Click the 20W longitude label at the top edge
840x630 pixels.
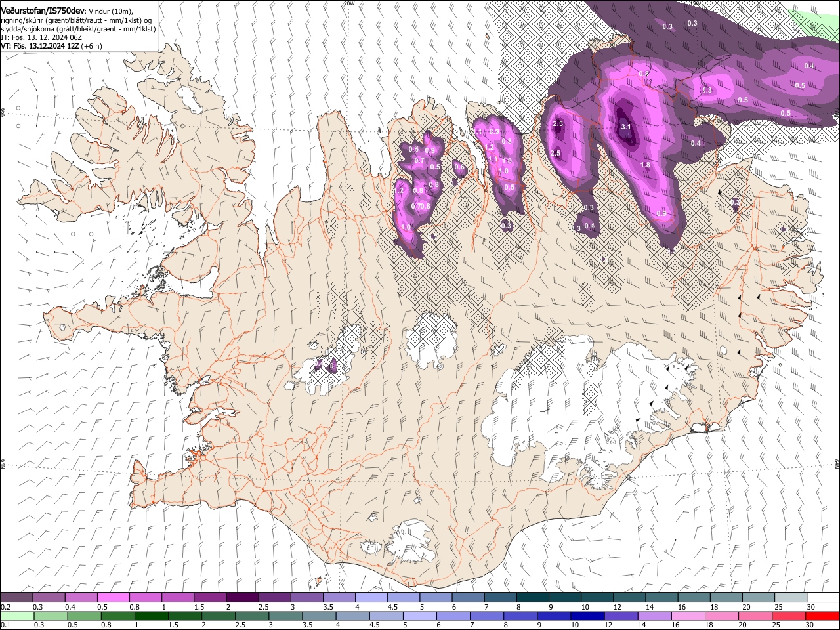348,3
